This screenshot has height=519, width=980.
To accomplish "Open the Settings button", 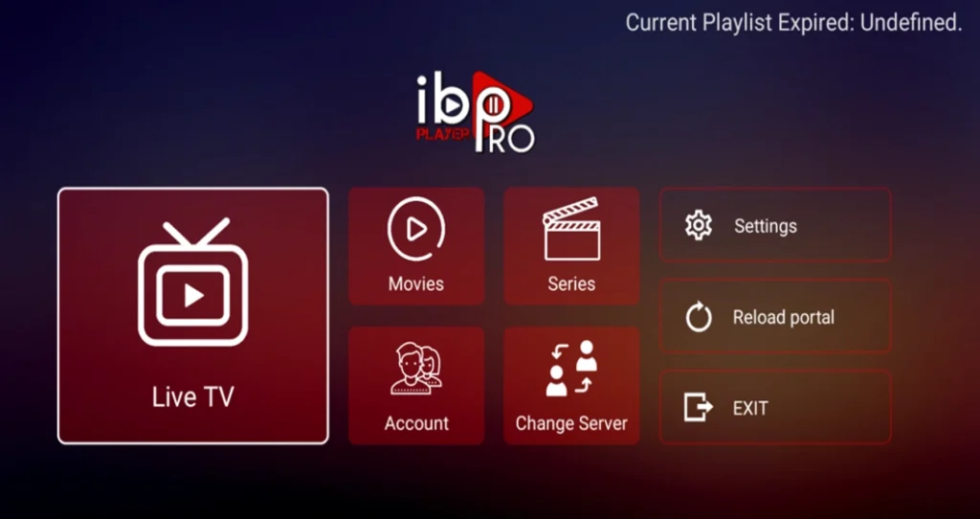I will click(765, 226).
